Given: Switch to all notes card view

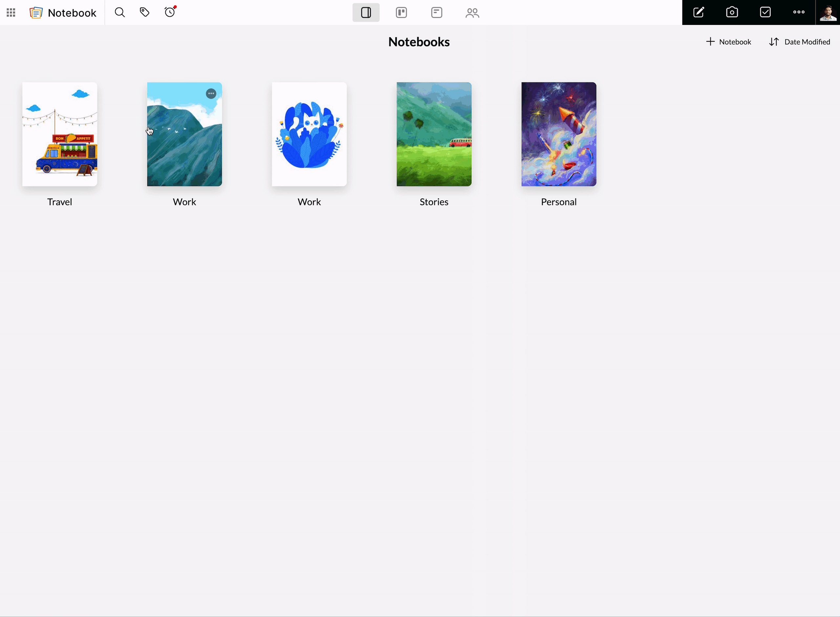Looking at the screenshot, I should [436, 13].
